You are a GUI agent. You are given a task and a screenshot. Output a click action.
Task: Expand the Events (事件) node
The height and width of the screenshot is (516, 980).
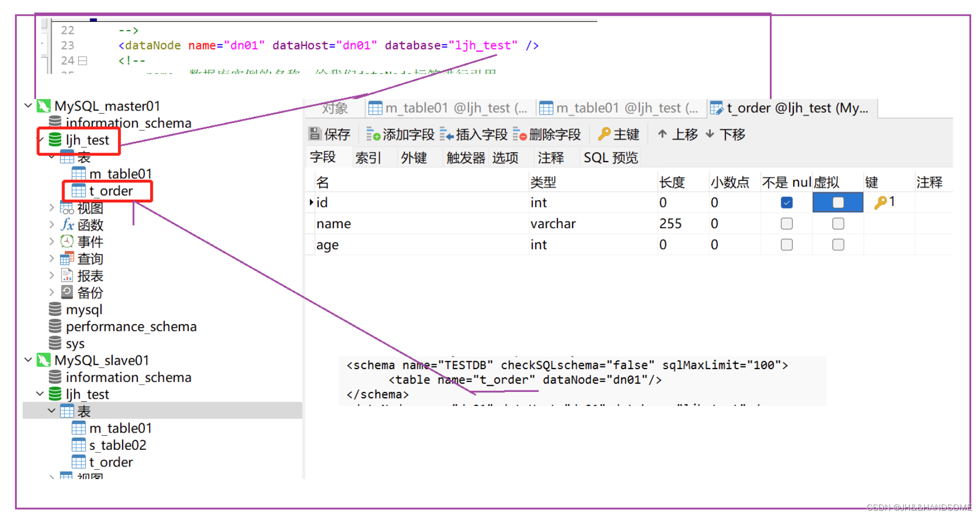[x=51, y=241]
